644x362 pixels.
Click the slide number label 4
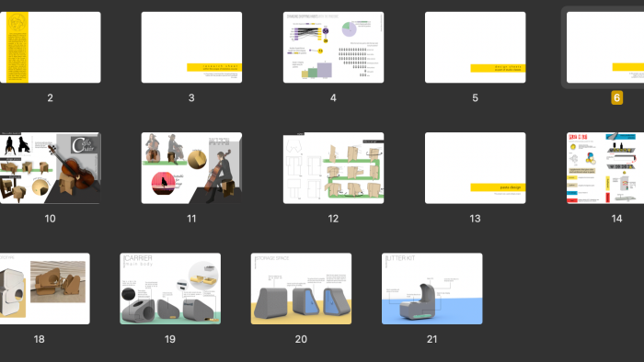coord(333,98)
